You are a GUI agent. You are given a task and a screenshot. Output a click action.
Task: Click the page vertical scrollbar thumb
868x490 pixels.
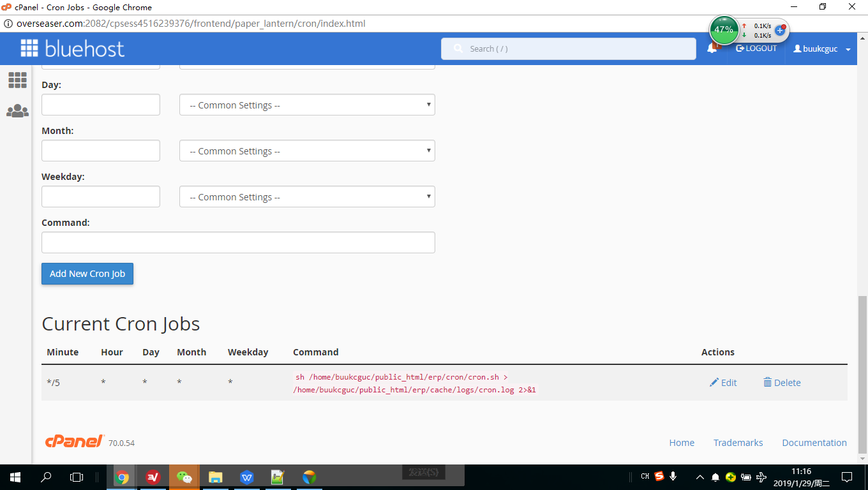863,374
